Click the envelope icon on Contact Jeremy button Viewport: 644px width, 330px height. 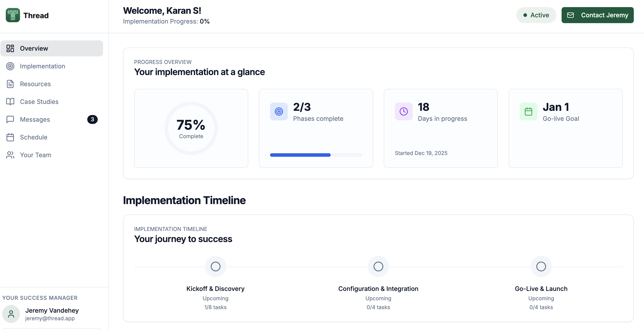[x=571, y=15]
